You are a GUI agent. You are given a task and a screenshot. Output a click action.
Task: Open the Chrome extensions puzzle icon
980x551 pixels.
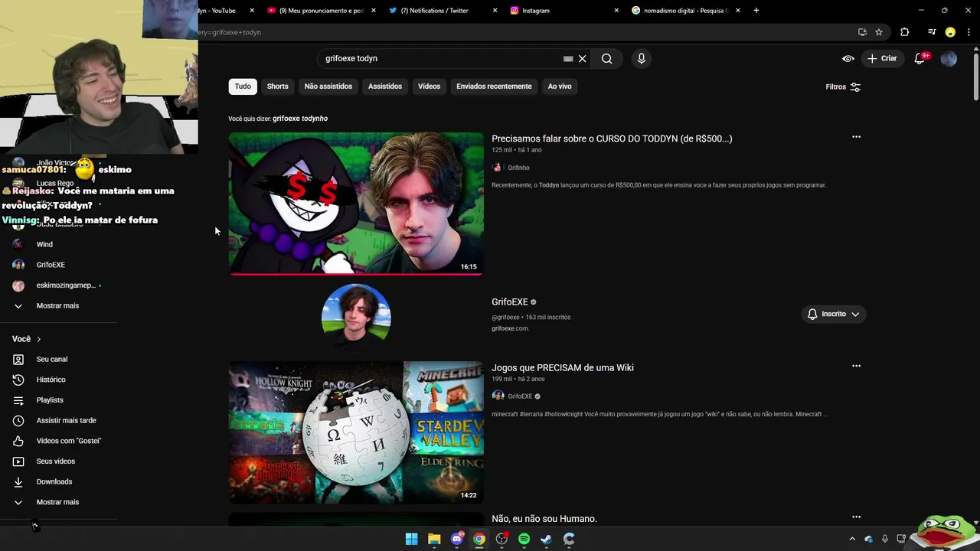[904, 32]
